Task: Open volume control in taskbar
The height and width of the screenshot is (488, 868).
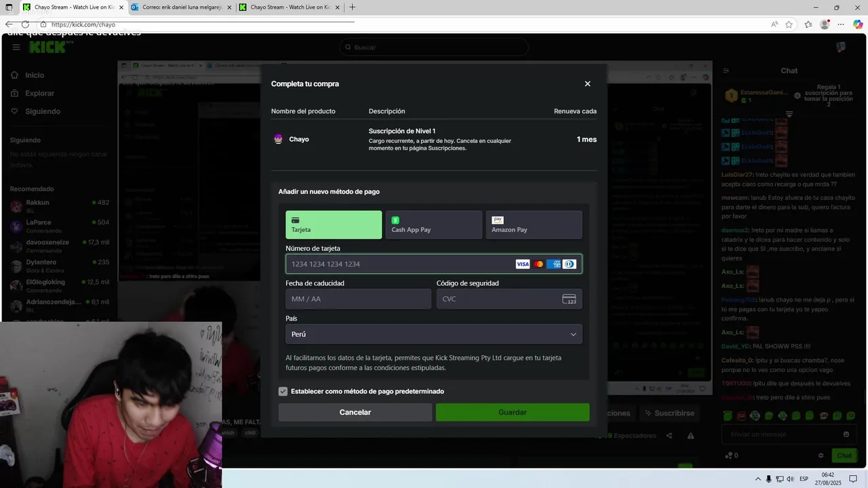Action: click(x=790, y=479)
